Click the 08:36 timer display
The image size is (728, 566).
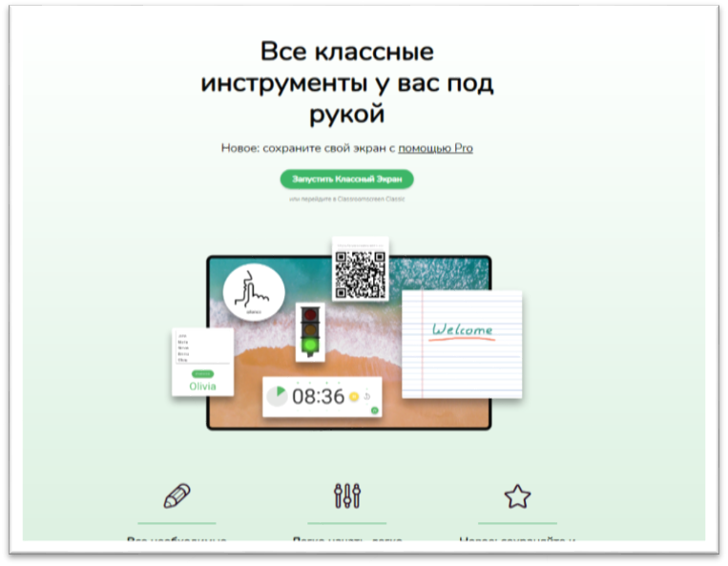click(319, 396)
